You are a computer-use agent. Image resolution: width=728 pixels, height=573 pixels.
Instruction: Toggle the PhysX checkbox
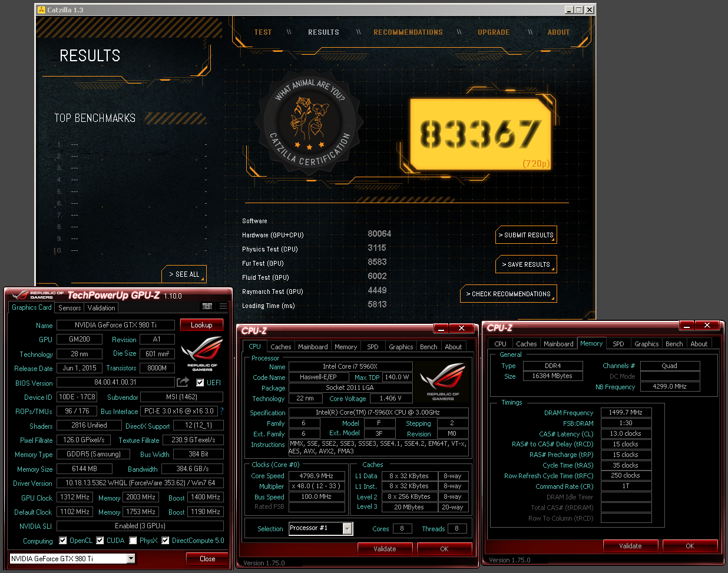pos(133,541)
